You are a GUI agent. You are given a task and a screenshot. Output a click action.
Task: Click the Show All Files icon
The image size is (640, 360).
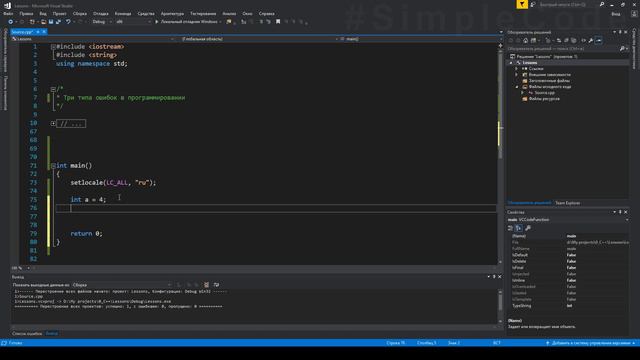pyautogui.click(x=573, y=40)
